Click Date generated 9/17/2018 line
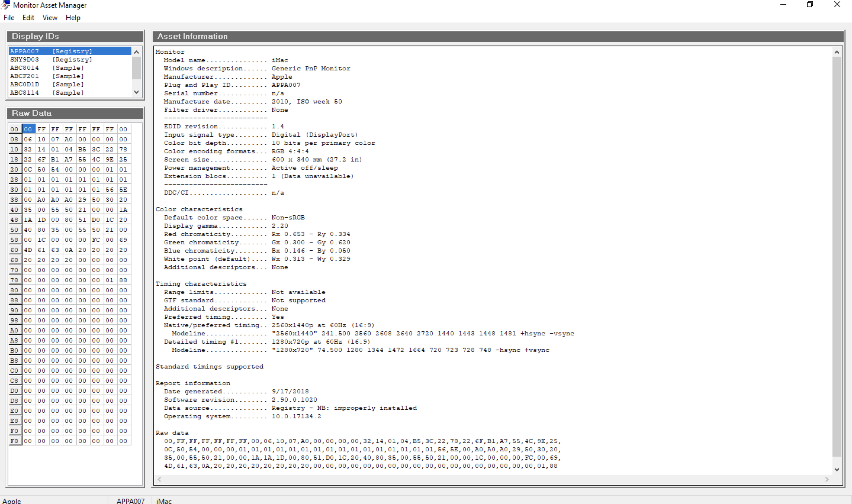Image resolution: width=852 pixels, height=504 pixels. [236, 392]
